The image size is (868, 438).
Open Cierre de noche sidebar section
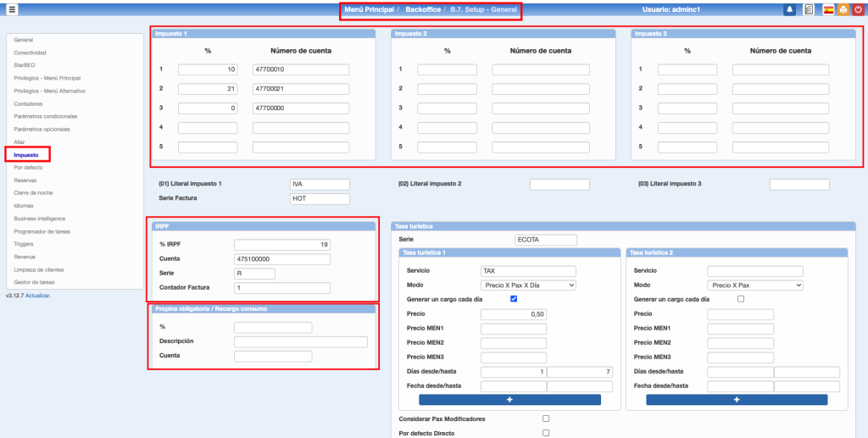click(x=33, y=192)
